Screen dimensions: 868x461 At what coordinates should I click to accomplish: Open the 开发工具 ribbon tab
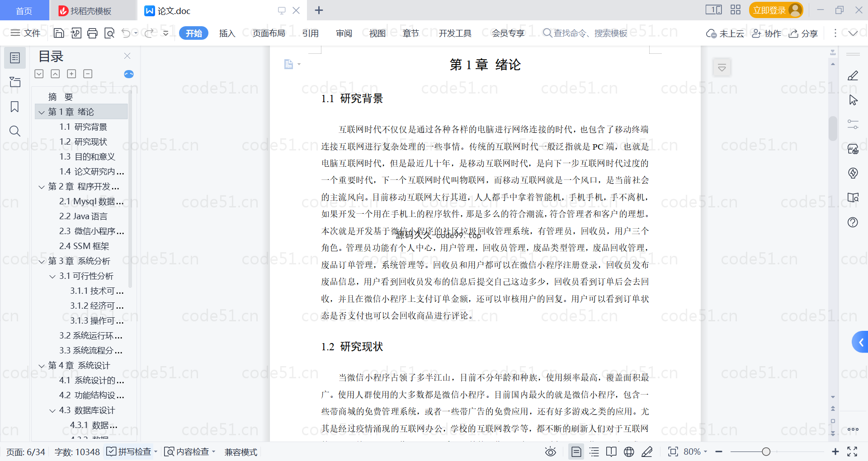click(455, 33)
